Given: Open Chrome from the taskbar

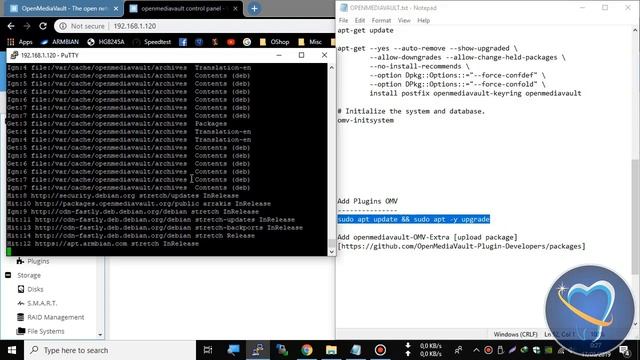Looking at the screenshot, I should pos(307,350).
